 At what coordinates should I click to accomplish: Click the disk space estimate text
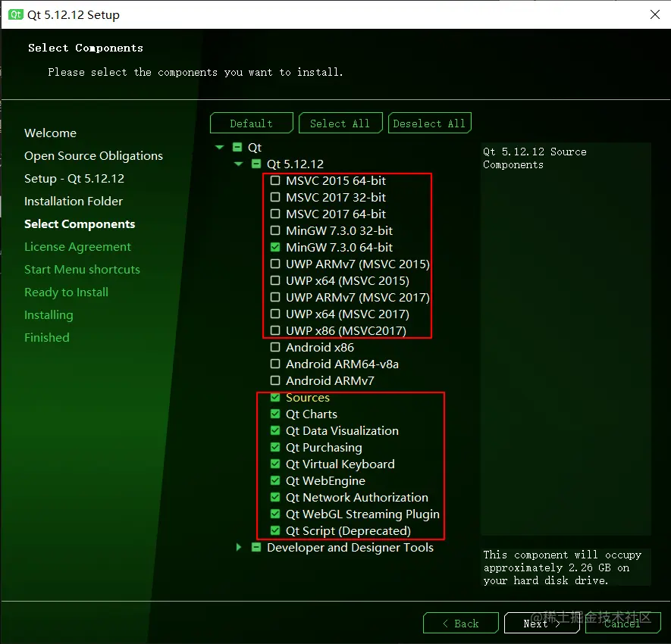click(563, 567)
